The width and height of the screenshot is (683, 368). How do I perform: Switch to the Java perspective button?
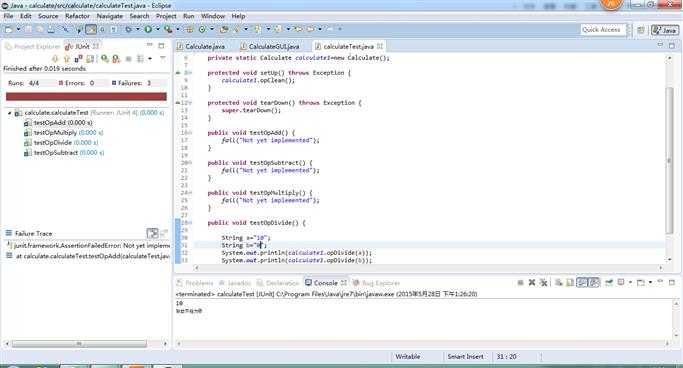[x=665, y=30]
